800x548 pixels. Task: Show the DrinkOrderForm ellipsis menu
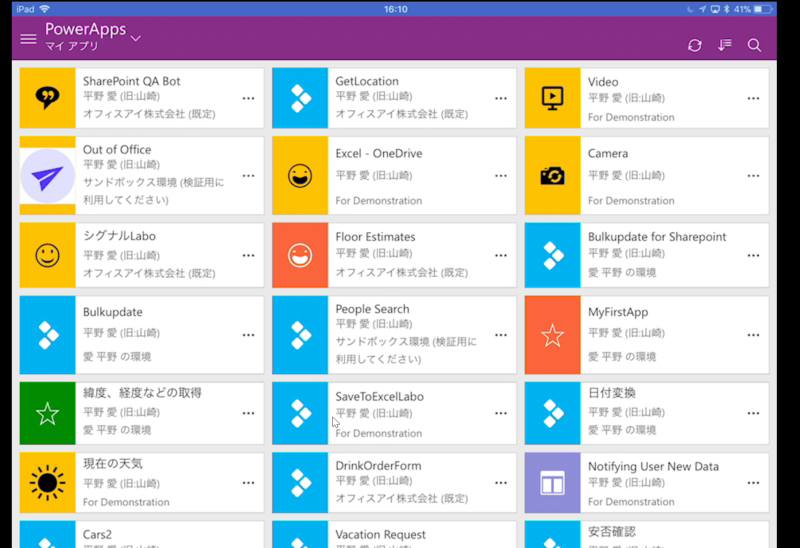pos(501,483)
